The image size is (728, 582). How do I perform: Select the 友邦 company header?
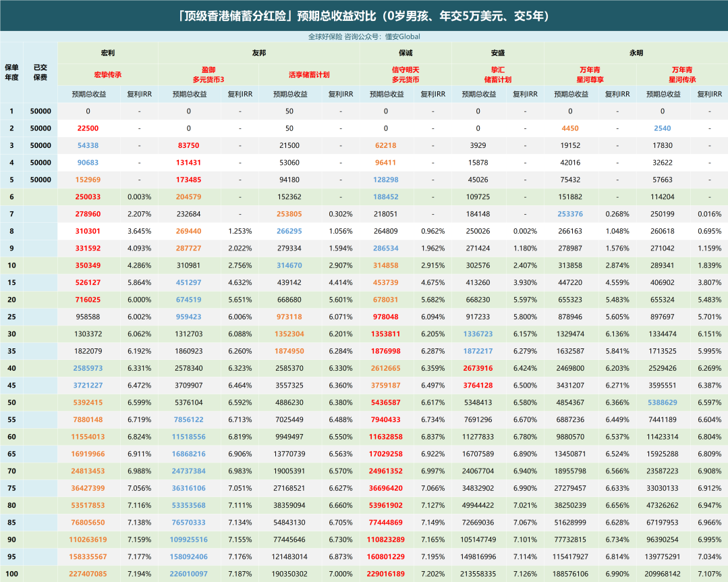(x=258, y=53)
